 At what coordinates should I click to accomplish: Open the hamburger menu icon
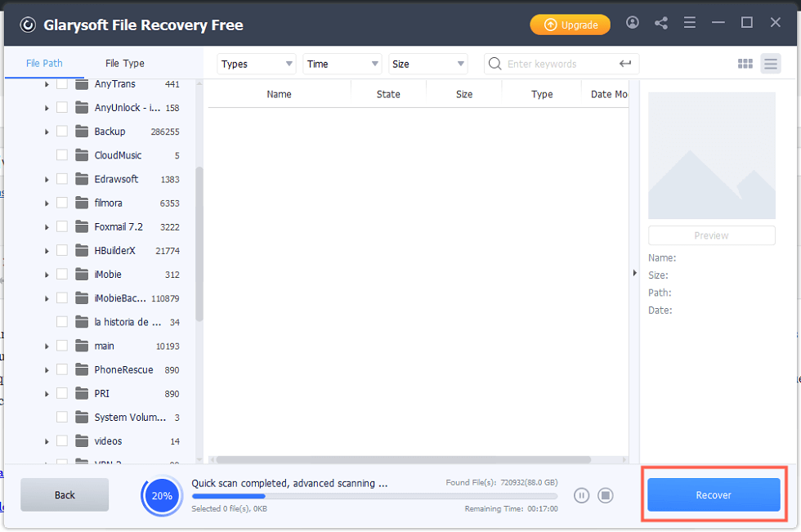coord(690,22)
